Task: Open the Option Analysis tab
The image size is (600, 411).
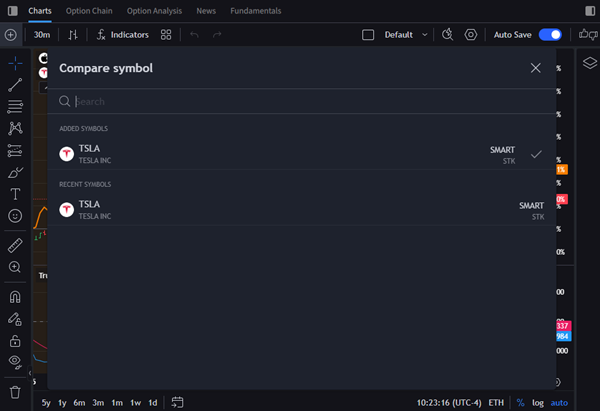Action: [154, 11]
